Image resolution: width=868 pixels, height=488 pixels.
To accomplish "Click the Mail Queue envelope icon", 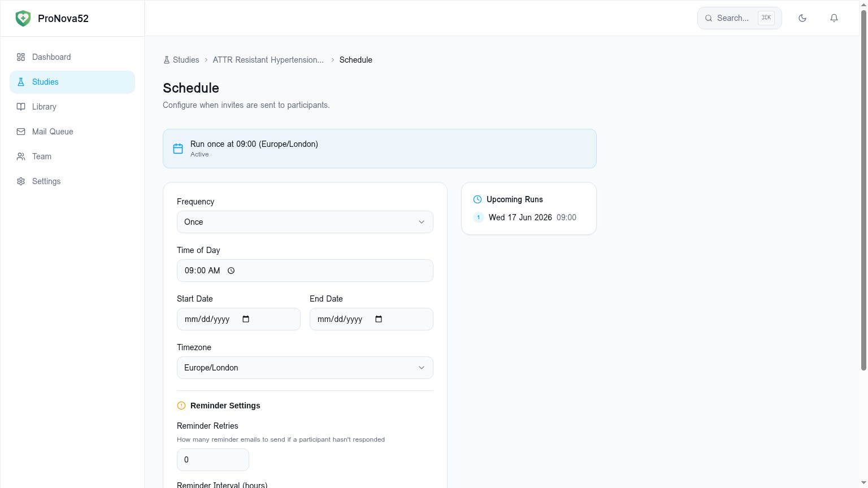I will [21, 132].
